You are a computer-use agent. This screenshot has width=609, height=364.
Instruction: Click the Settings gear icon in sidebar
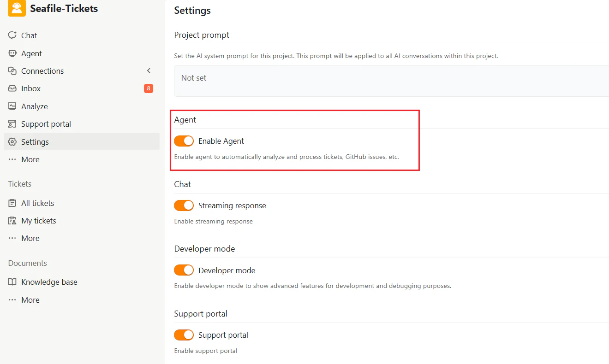click(12, 142)
